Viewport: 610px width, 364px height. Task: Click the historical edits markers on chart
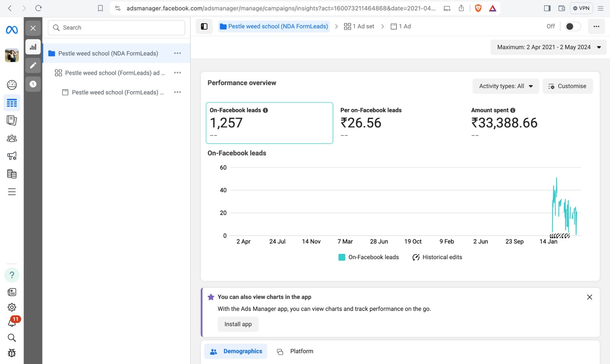[560, 236]
